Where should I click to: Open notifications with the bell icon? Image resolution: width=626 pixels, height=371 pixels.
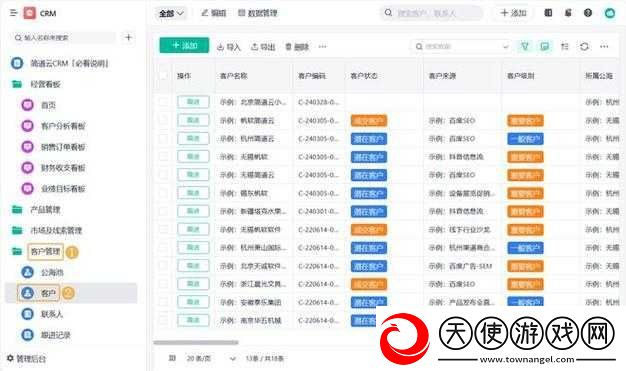click(x=568, y=13)
